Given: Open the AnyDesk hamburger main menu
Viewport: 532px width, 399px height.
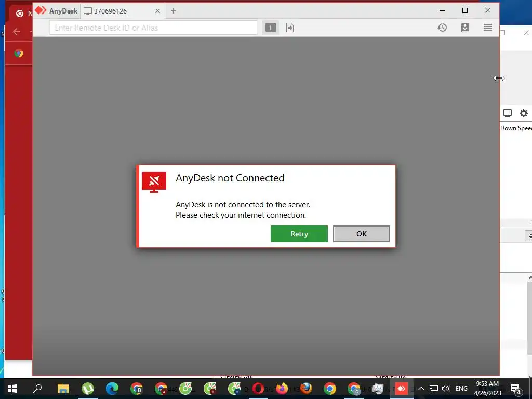Looking at the screenshot, I should point(488,28).
